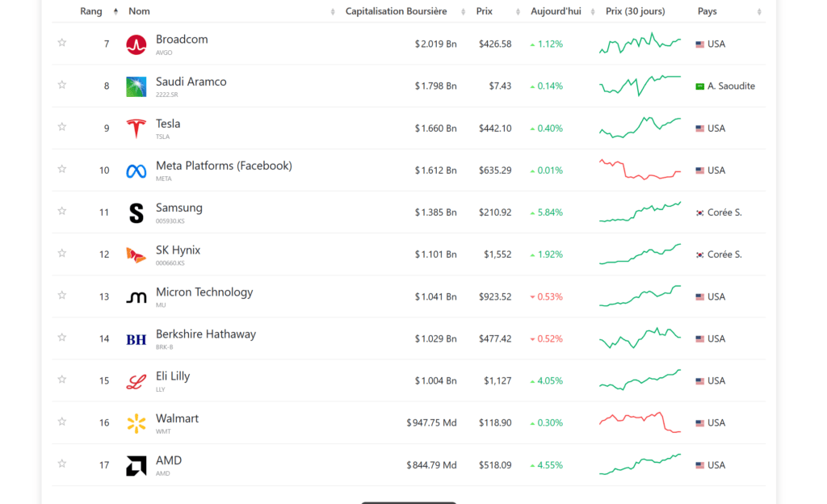This screenshot has width=827, height=504.
Task: Click the Korean flag in SK Hynix row
Action: pos(700,255)
